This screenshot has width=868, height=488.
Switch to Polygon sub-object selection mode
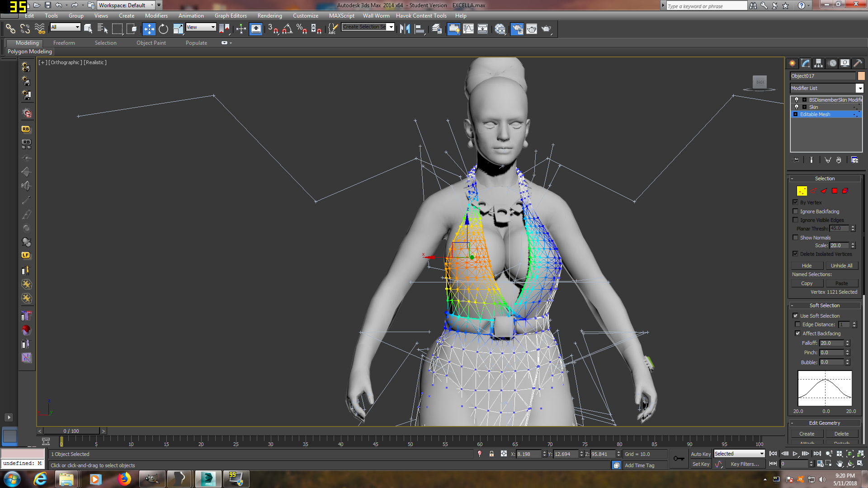pyautogui.click(x=835, y=191)
